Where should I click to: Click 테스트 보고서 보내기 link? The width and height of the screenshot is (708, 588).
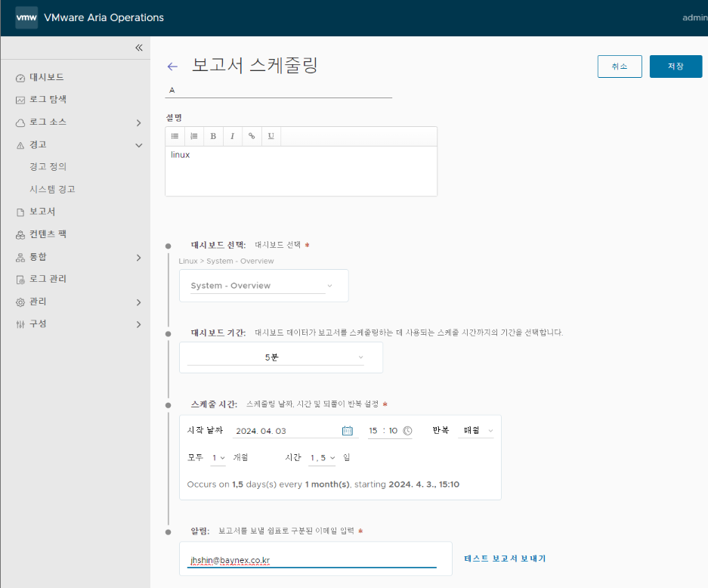coord(505,559)
